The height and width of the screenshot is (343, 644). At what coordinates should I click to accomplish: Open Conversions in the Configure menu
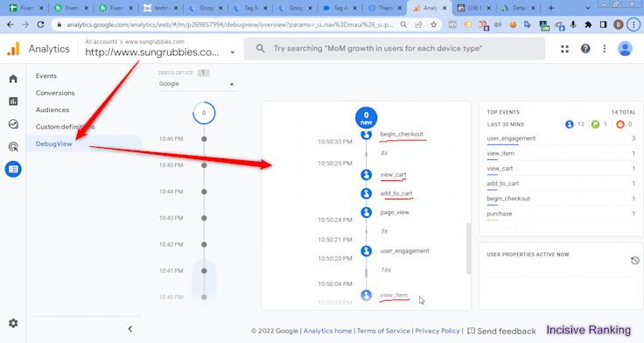pos(55,93)
